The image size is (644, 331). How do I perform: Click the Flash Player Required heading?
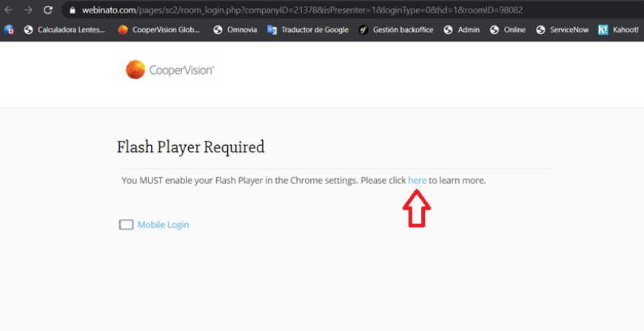point(190,147)
